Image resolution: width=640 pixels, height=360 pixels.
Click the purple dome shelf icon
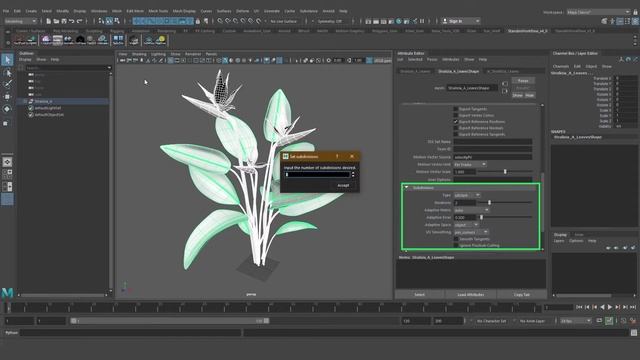pyautogui.click(x=46, y=40)
